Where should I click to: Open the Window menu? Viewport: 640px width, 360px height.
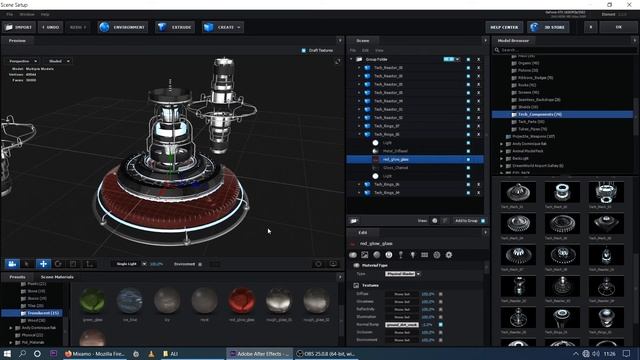27,14
